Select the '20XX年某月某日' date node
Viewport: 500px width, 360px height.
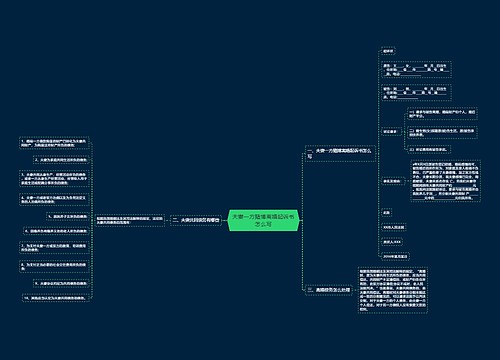click(395, 256)
